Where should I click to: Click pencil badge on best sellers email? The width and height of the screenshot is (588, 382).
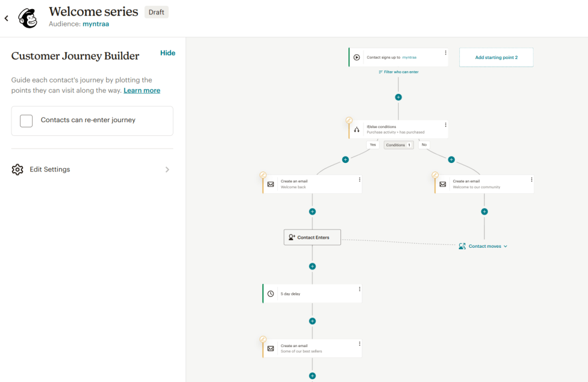(263, 340)
